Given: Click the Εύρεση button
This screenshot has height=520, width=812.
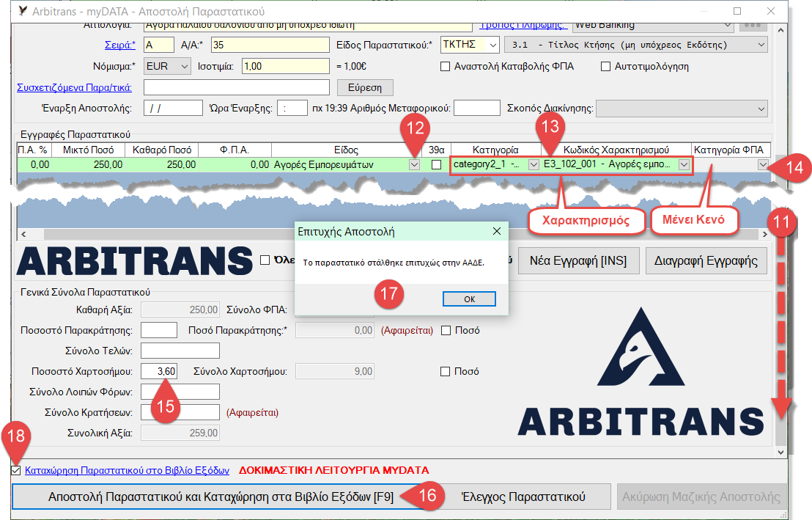Looking at the screenshot, I should click(x=365, y=87).
